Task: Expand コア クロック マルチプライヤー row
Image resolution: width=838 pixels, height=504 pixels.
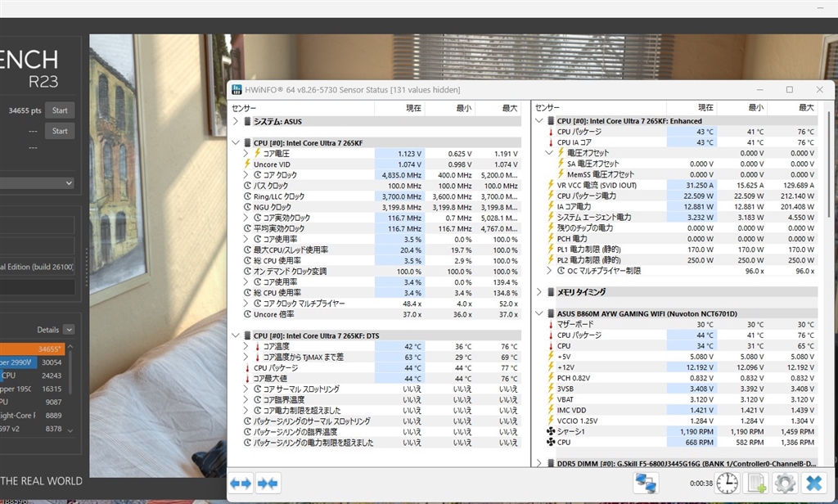Action: click(x=246, y=304)
